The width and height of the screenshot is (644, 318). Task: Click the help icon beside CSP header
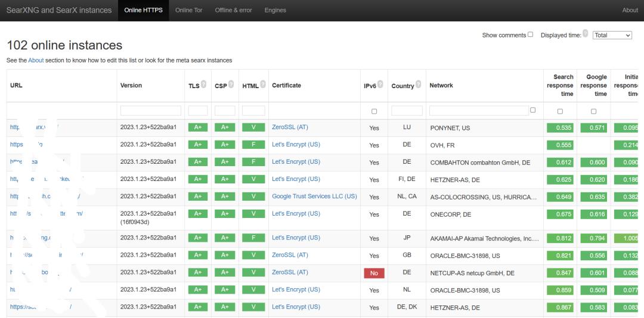tap(231, 85)
